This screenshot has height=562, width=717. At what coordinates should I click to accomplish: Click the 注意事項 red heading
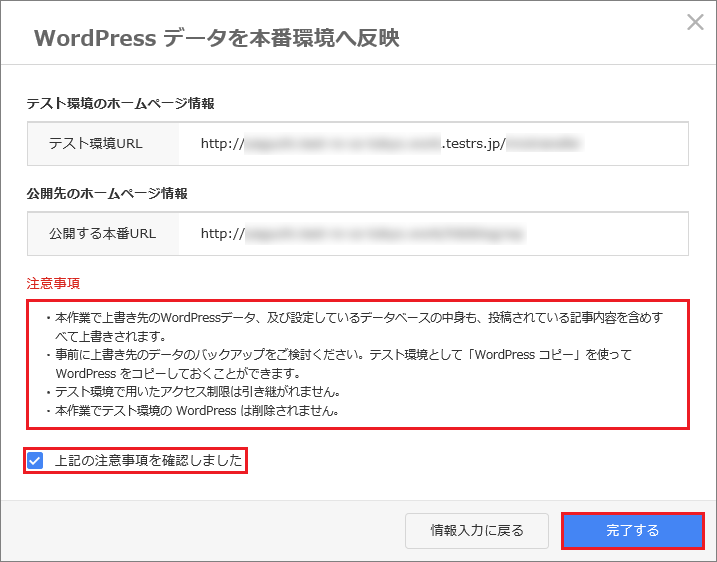coord(53,284)
